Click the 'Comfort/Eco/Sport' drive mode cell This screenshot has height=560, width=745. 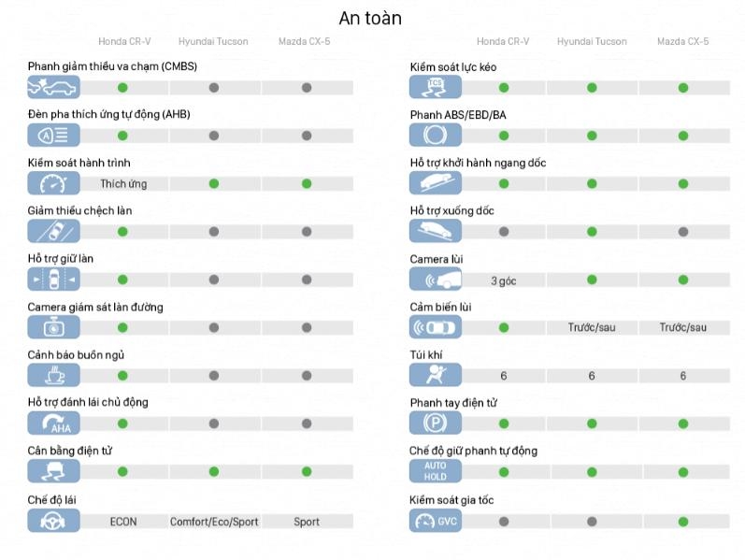(214, 522)
